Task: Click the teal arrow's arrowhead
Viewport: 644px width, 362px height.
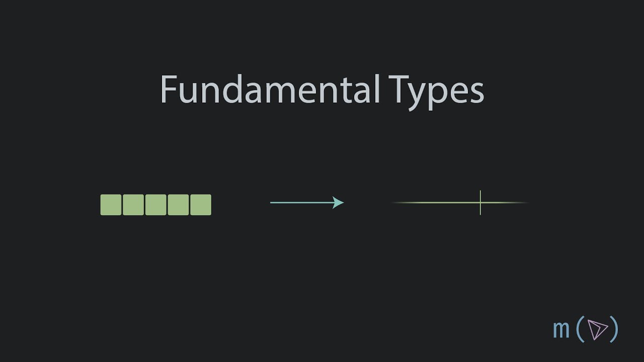Action: 339,203
